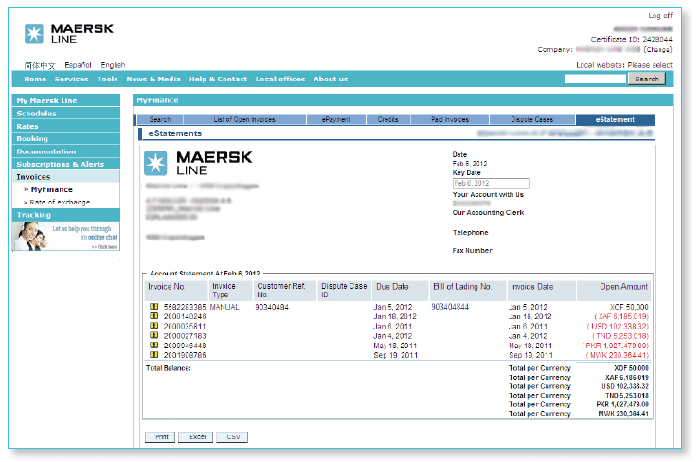The height and width of the screenshot is (462, 700).
Task: Sort by Invoice No. column header
Action: [x=176, y=291]
